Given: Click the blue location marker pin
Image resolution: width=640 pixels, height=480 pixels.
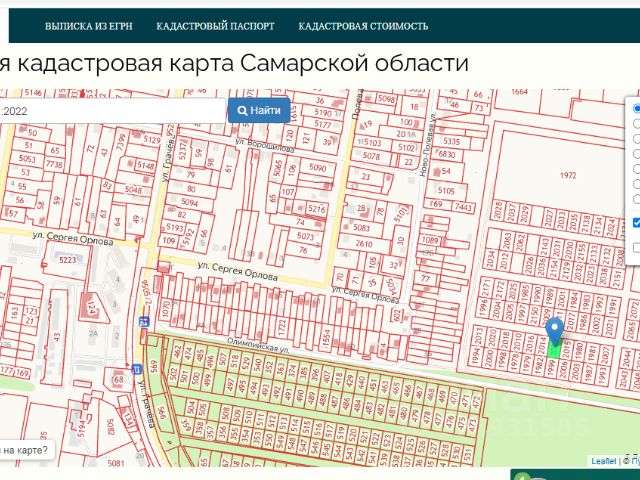Looking at the screenshot, I should (x=555, y=330).
